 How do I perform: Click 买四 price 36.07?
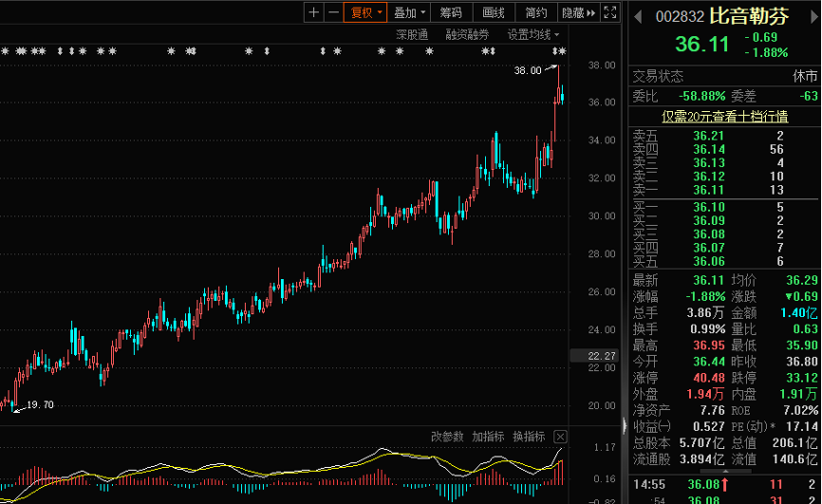tap(709, 248)
